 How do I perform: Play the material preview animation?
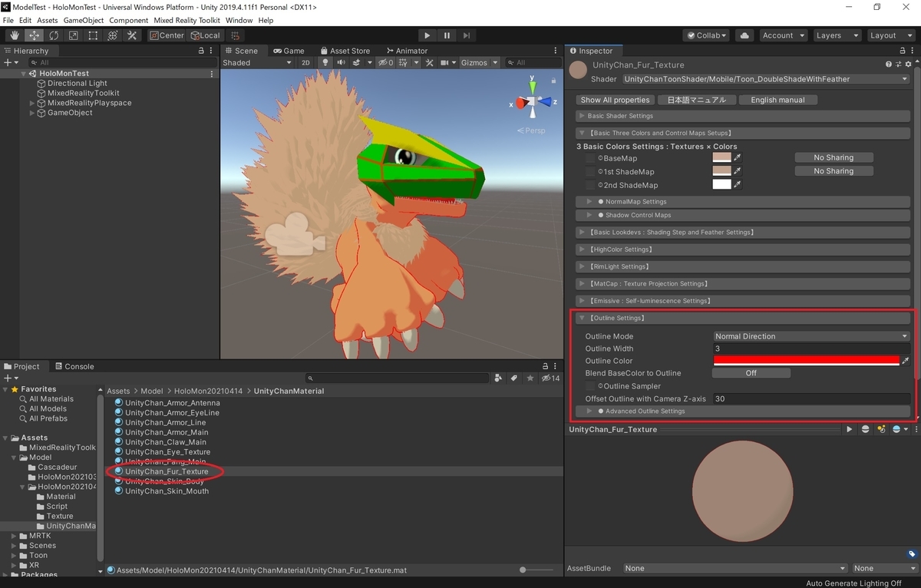pos(849,430)
